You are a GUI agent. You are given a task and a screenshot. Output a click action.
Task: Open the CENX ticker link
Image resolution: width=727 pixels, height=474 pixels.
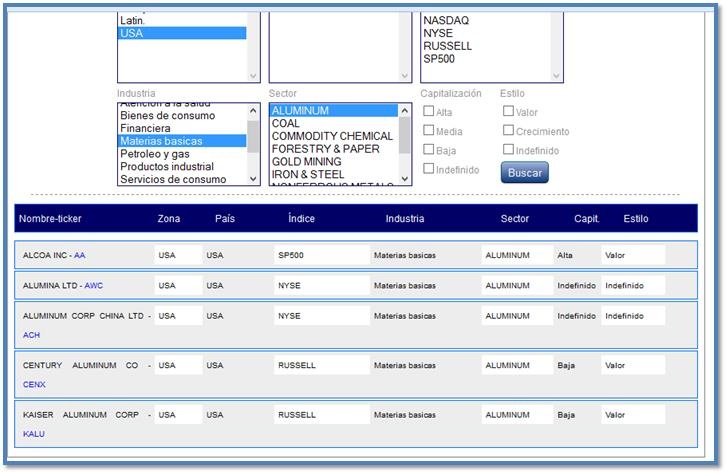(34, 384)
